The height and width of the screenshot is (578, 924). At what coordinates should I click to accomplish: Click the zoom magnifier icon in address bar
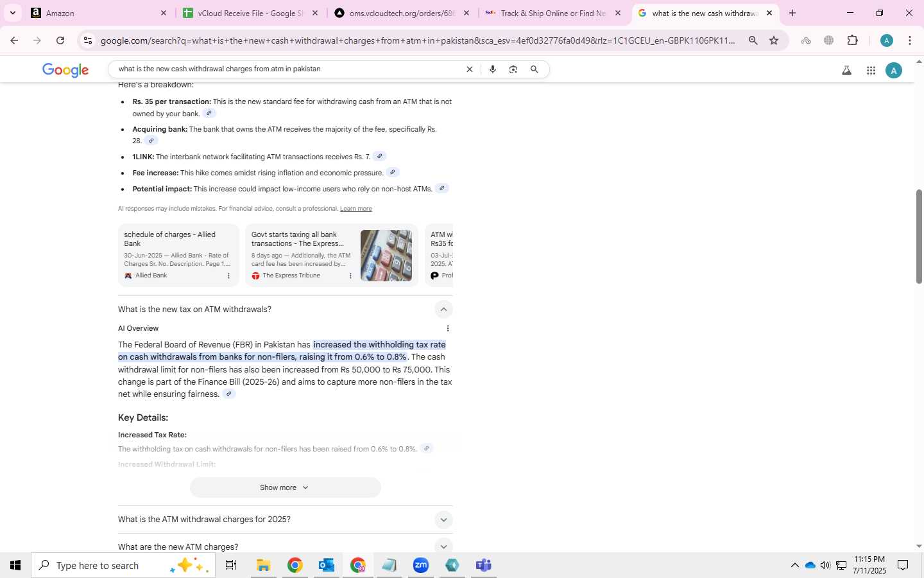point(753,40)
